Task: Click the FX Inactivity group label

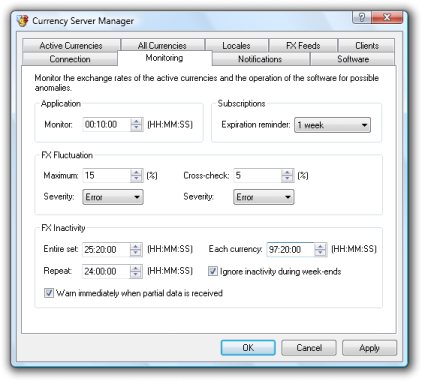Action: pyautogui.click(x=63, y=228)
